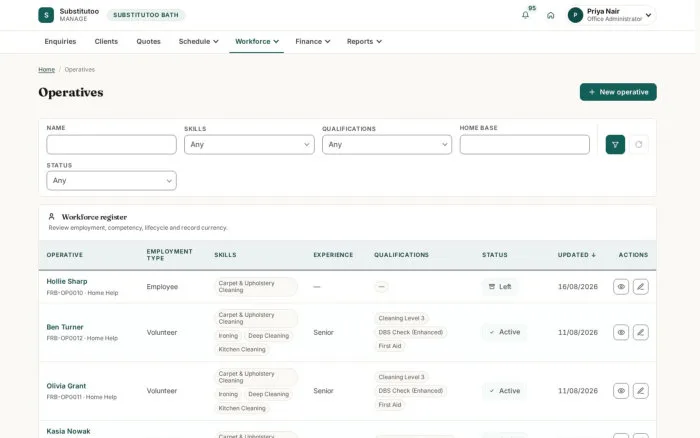Click Olivia Grant's Senior experience cell
The image size is (700, 438).
[x=323, y=391]
